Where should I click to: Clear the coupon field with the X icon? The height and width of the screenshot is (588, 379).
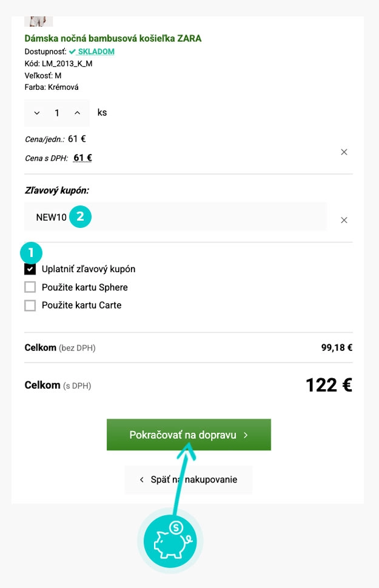344,220
